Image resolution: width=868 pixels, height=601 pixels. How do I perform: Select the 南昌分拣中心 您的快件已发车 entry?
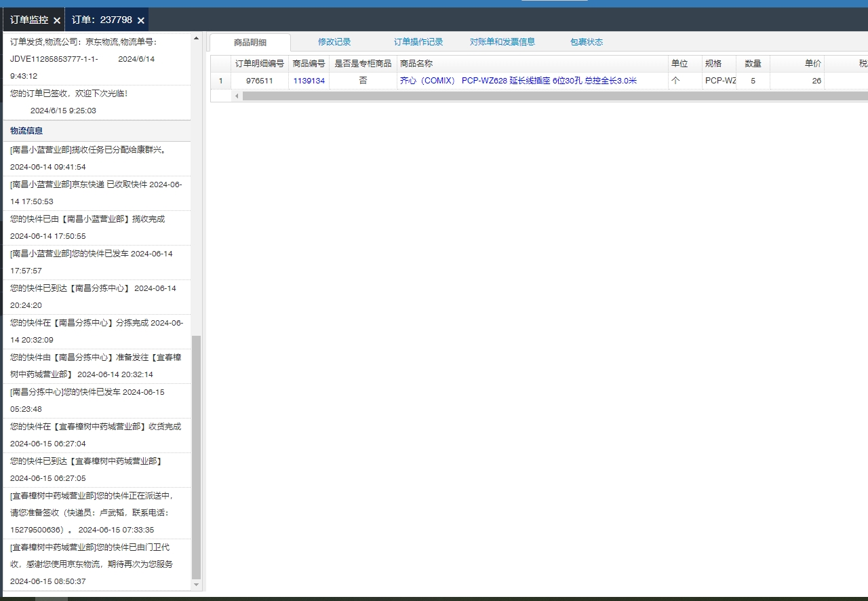coord(96,400)
